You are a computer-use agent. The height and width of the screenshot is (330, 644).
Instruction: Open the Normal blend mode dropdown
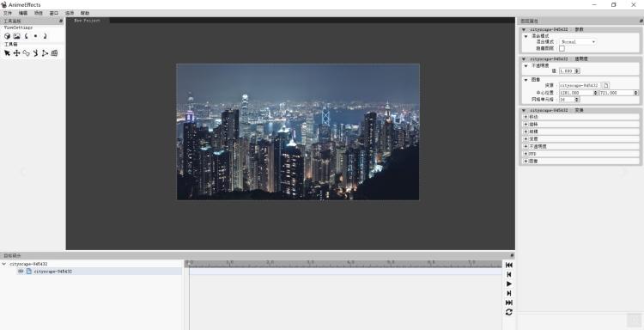click(x=578, y=42)
